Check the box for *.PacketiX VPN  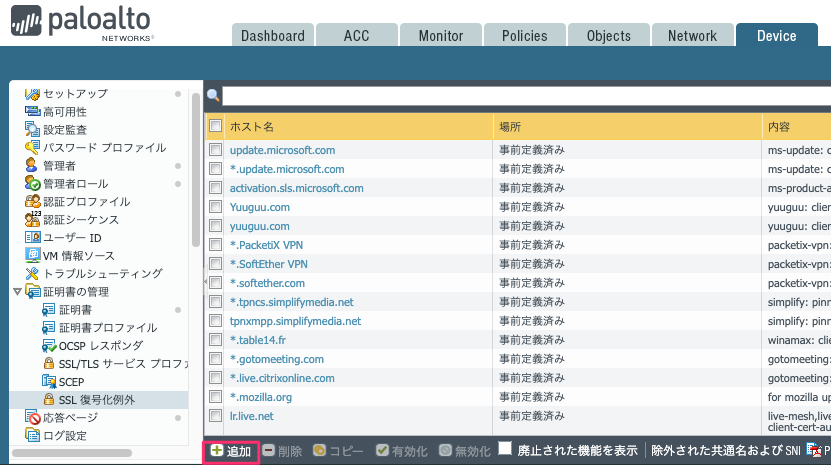215,244
